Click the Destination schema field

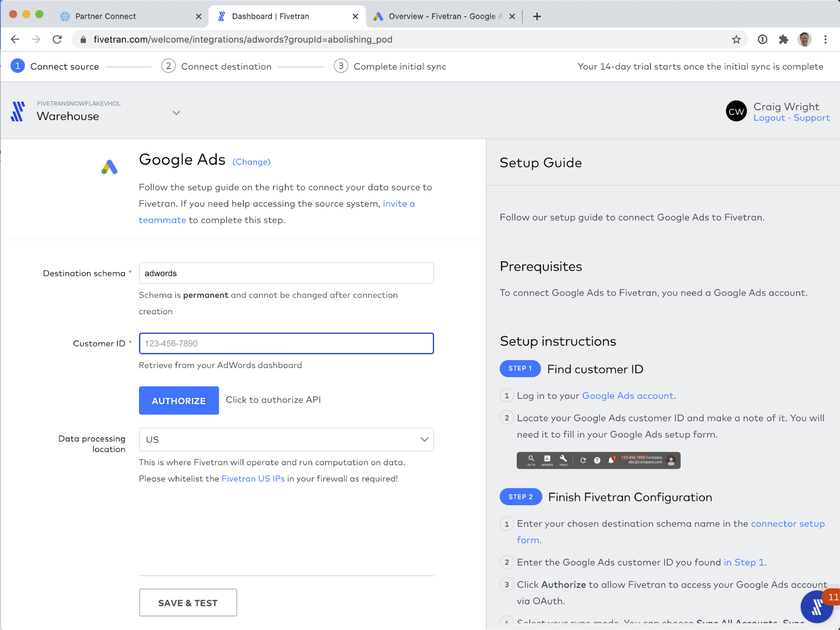coord(286,273)
